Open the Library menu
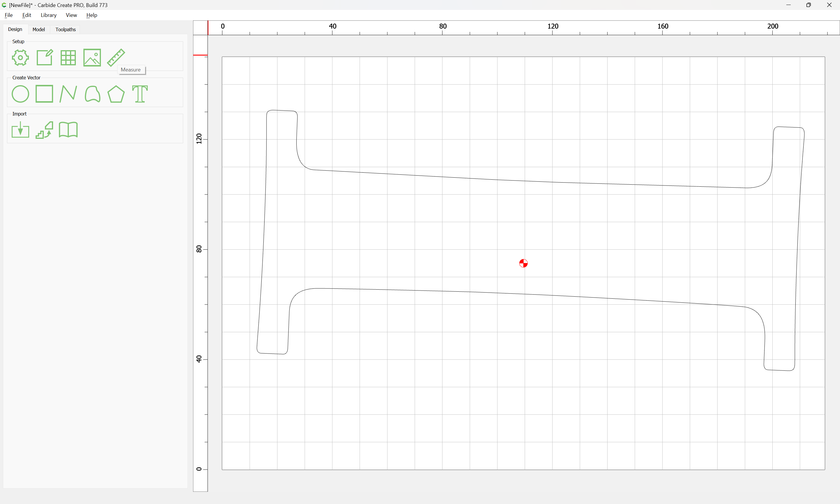This screenshot has height=504, width=840. click(x=48, y=15)
